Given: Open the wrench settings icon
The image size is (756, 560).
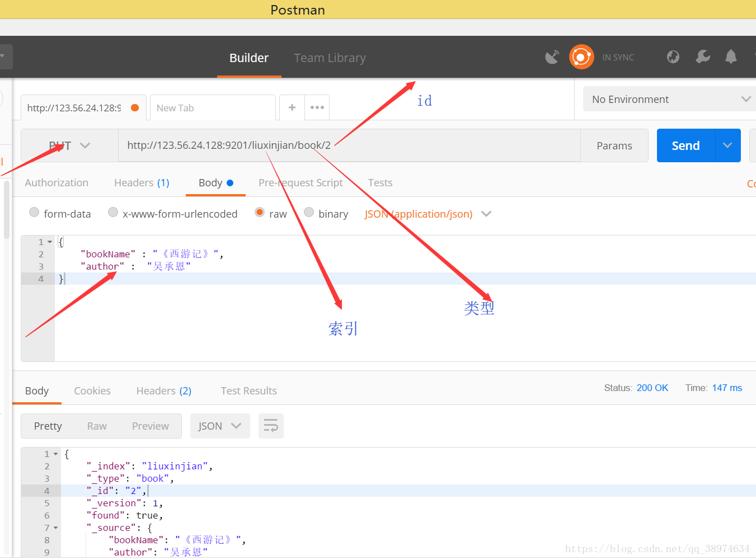Looking at the screenshot, I should click(x=703, y=57).
